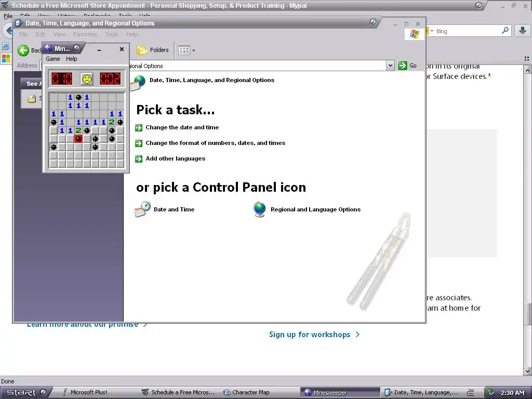Click the red exploded mine cell
The width and height of the screenshot is (532, 399).
pos(78,139)
